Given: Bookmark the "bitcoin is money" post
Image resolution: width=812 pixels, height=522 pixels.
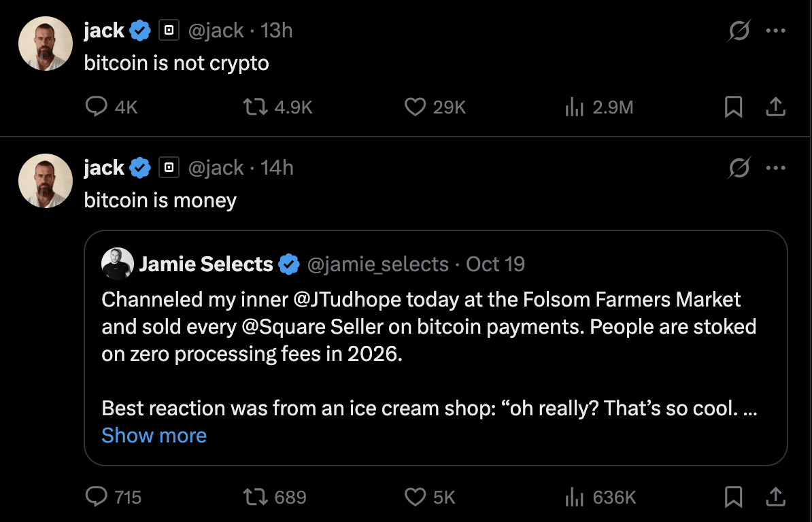Looking at the screenshot, I should [733, 497].
